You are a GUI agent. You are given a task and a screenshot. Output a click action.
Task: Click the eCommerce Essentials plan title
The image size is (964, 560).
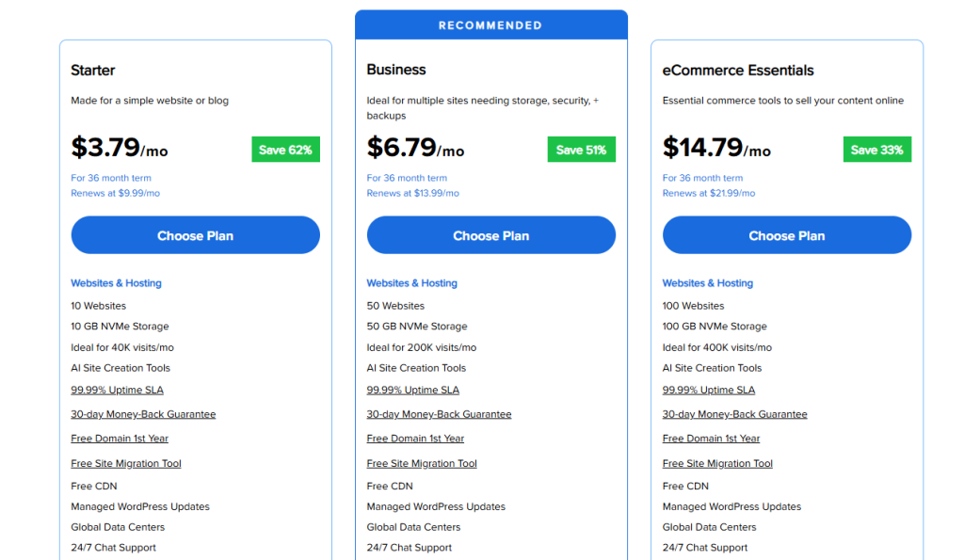click(738, 71)
